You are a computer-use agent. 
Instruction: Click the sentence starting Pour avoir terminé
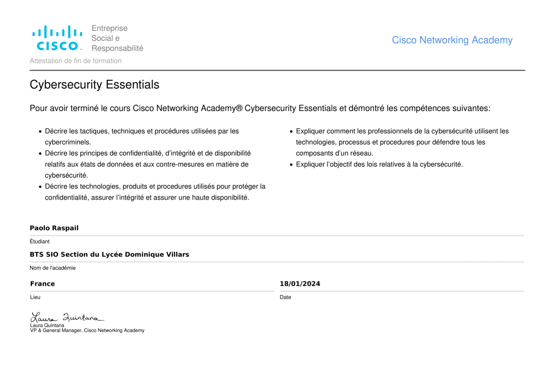260,108
